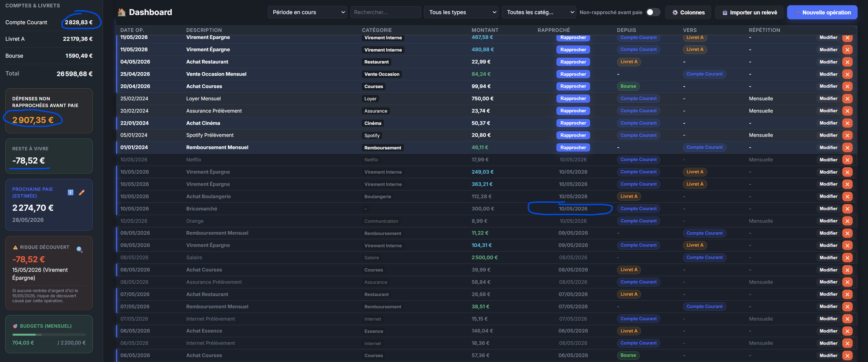The height and width of the screenshot is (362, 868).
Task: Expand the Toutes les catégories dropdown
Action: [x=539, y=12]
